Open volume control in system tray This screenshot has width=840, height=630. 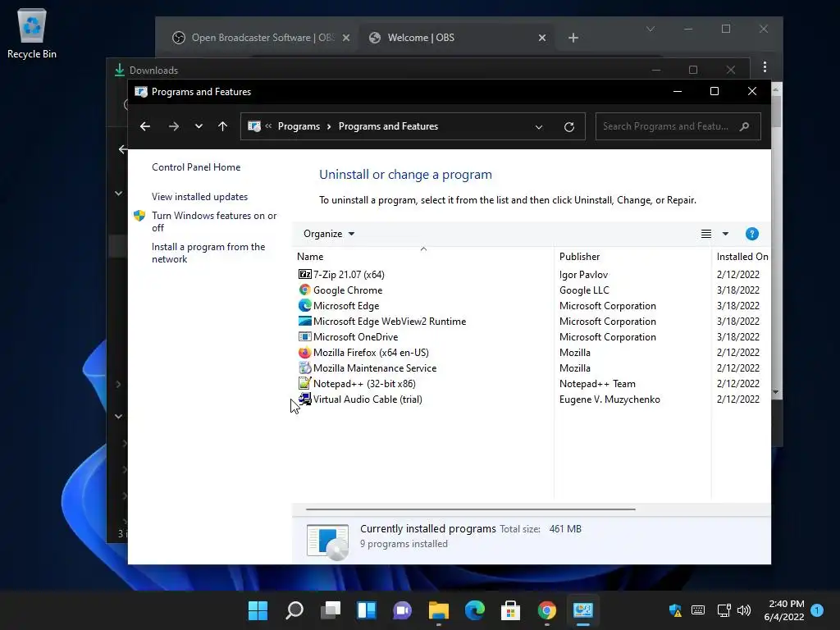pyautogui.click(x=743, y=610)
